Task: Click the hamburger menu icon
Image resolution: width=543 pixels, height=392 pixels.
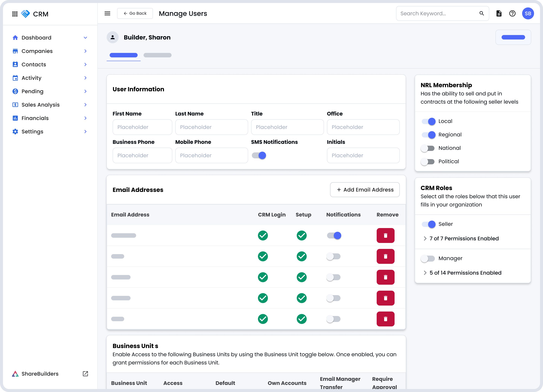Action: [107, 13]
